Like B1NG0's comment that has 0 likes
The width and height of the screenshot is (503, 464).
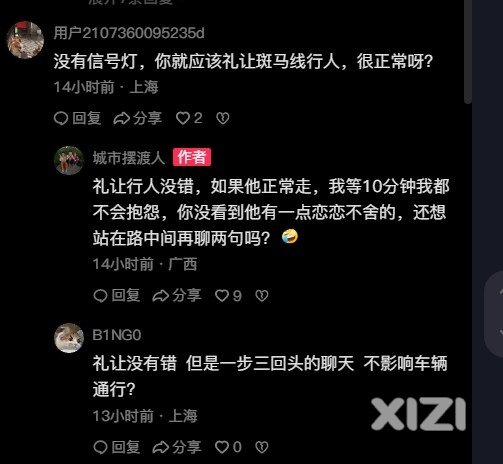click(x=228, y=447)
